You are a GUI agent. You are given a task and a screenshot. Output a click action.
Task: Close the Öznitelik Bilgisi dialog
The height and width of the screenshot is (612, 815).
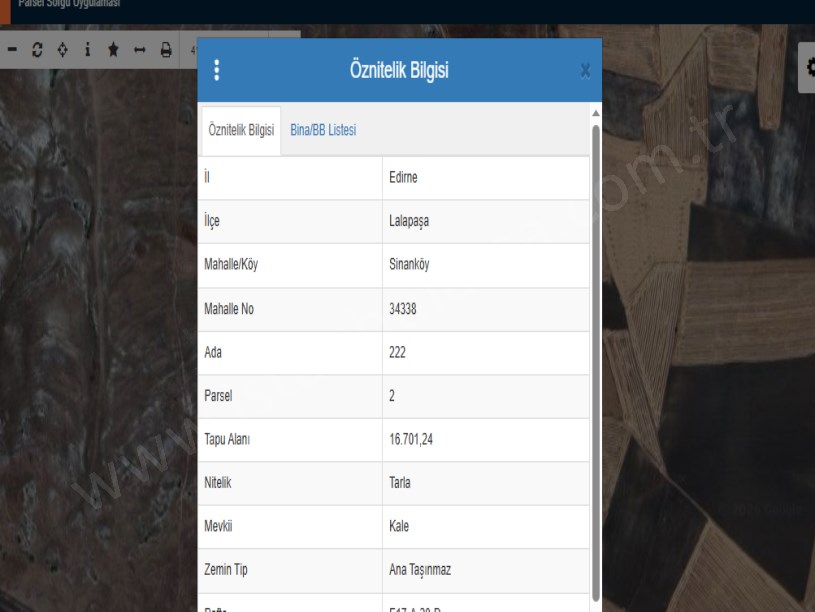585,71
